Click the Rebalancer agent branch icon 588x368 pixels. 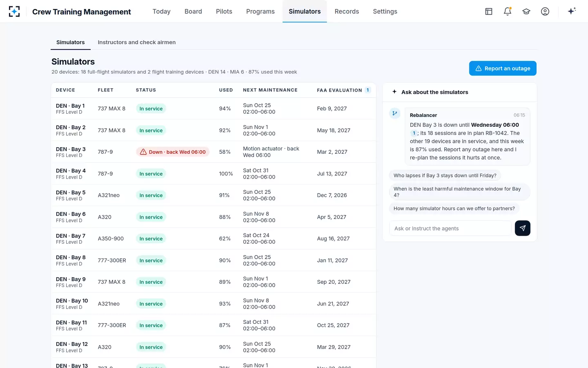[395, 113]
